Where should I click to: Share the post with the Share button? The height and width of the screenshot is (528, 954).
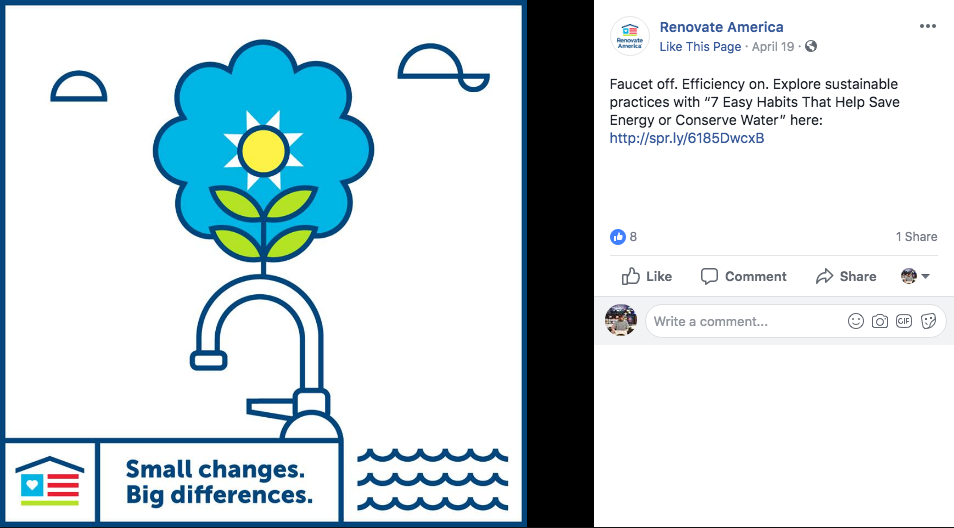point(846,276)
